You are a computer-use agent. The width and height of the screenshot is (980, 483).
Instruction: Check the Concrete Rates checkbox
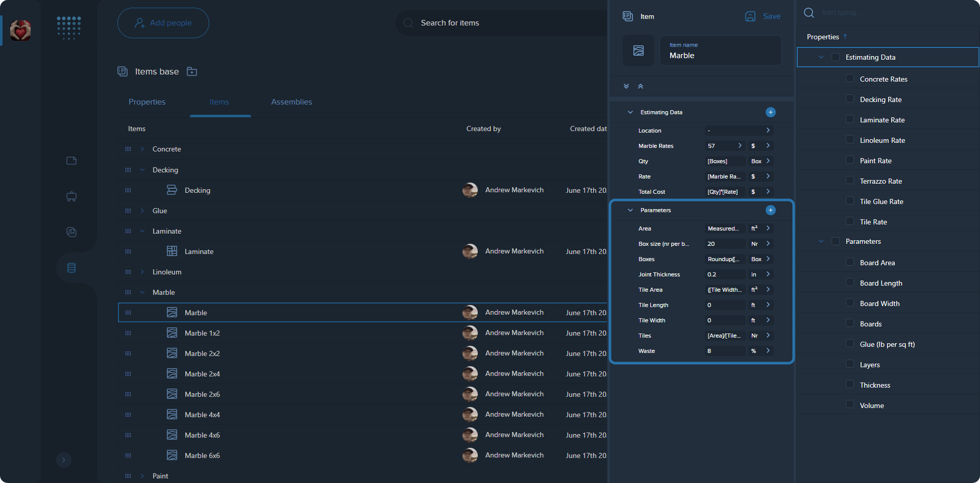click(x=850, y=78)
